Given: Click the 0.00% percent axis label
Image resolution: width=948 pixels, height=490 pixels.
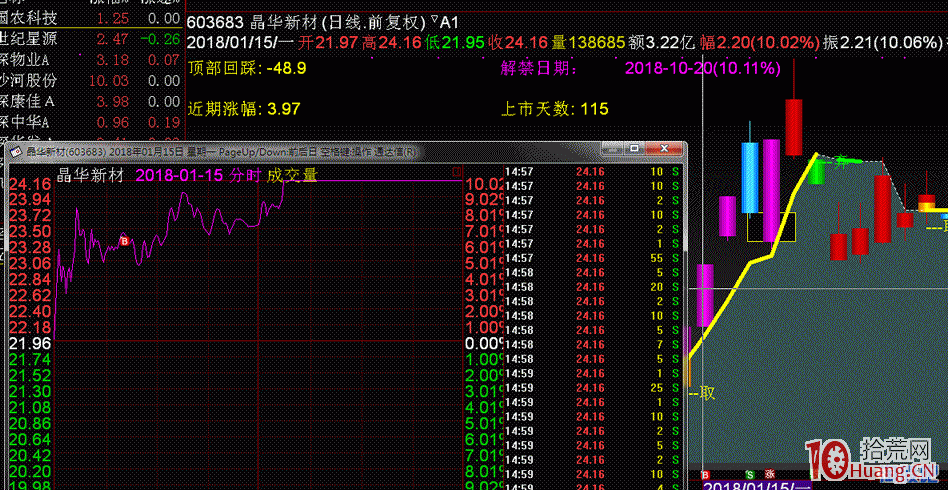Looking at the screenshot, I should point(484,343).
